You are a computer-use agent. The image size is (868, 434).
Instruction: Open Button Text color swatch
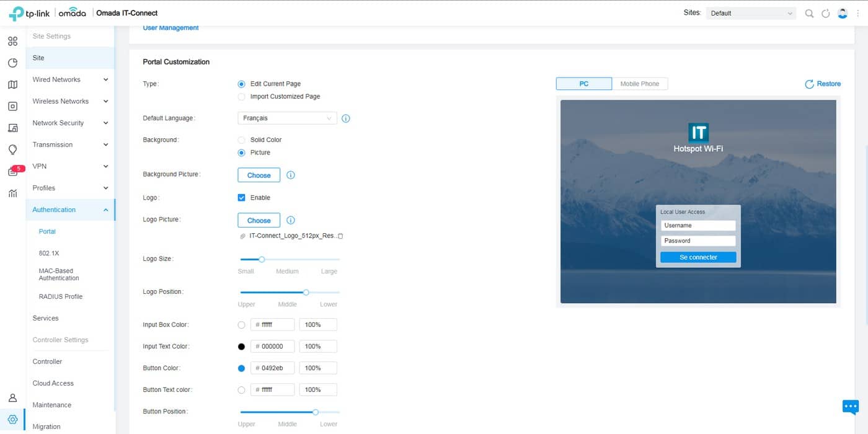click(x=242, y=390)
